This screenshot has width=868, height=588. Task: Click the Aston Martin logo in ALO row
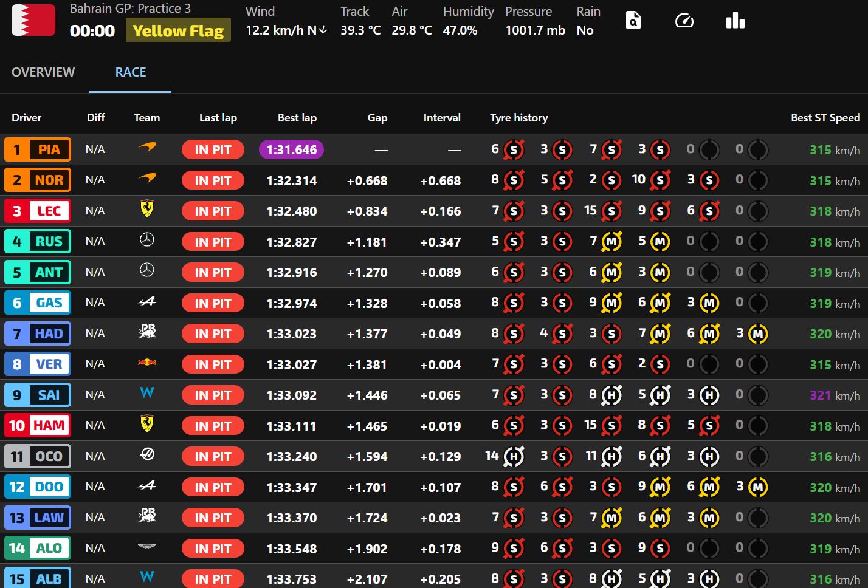pyautogui.click(x=147, y=547)
